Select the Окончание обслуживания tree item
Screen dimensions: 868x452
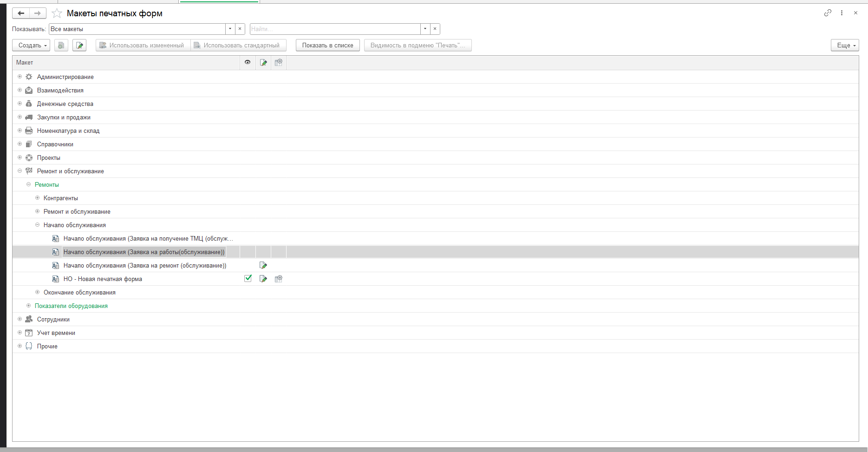coord(79,292)
